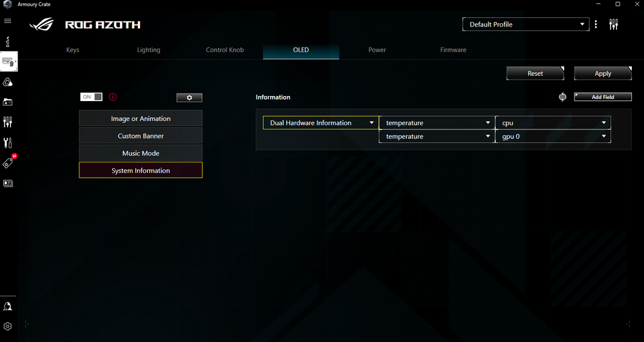Switch to the Power tab
The width and height of the screenshot is (644, 342).
tap(377, 50)
